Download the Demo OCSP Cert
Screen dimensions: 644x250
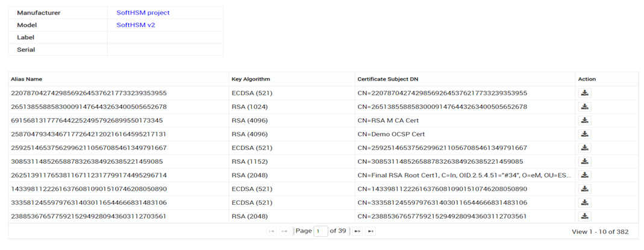[x=584, y=134]
